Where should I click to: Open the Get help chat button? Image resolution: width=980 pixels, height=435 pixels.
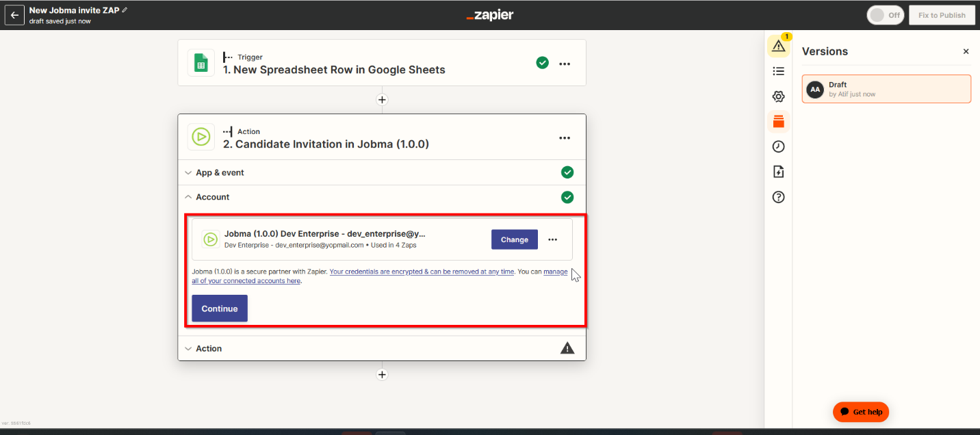[861, 412]
